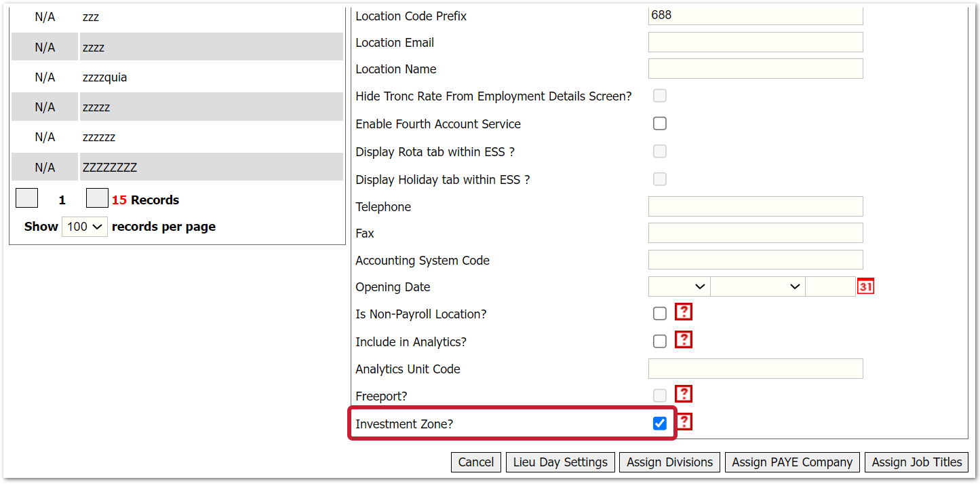Open the records per page dropdown
This screenshot has width=980, height=484.
click(84, 227)
